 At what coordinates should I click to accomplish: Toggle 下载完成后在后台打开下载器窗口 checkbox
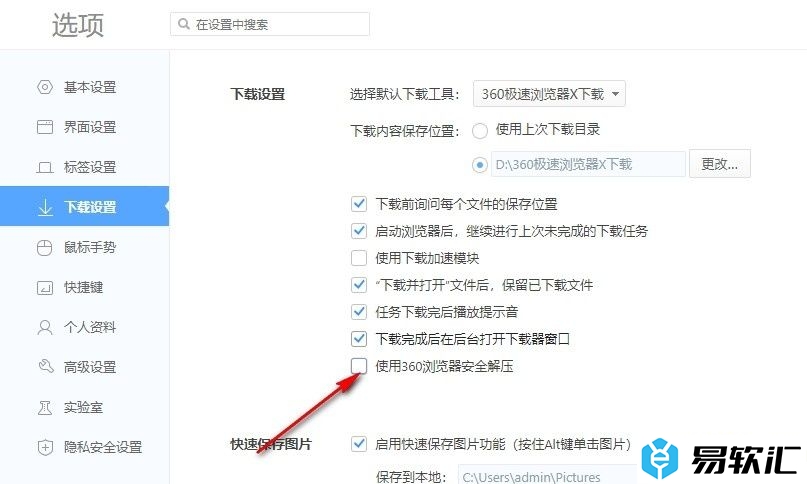[359, 339]
